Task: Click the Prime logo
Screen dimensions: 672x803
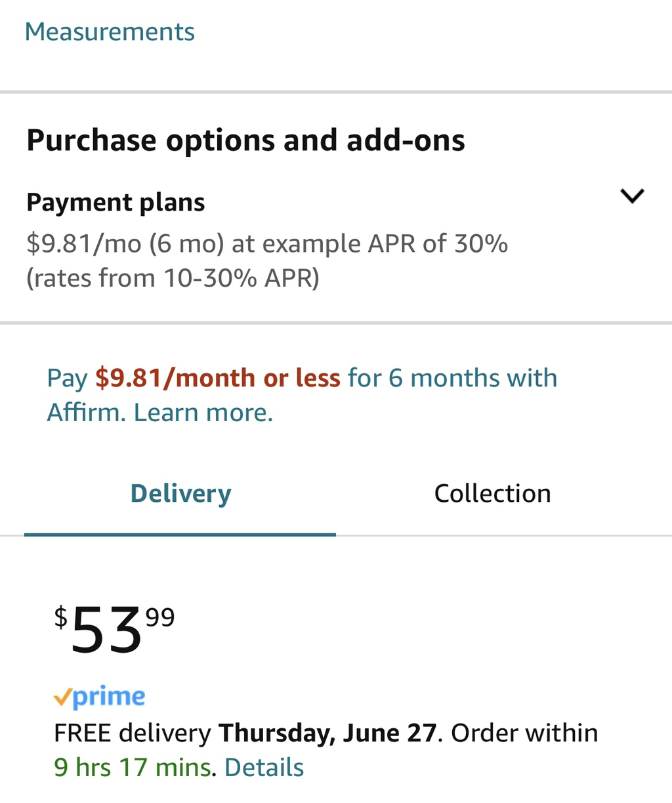Action: (99, 697)
